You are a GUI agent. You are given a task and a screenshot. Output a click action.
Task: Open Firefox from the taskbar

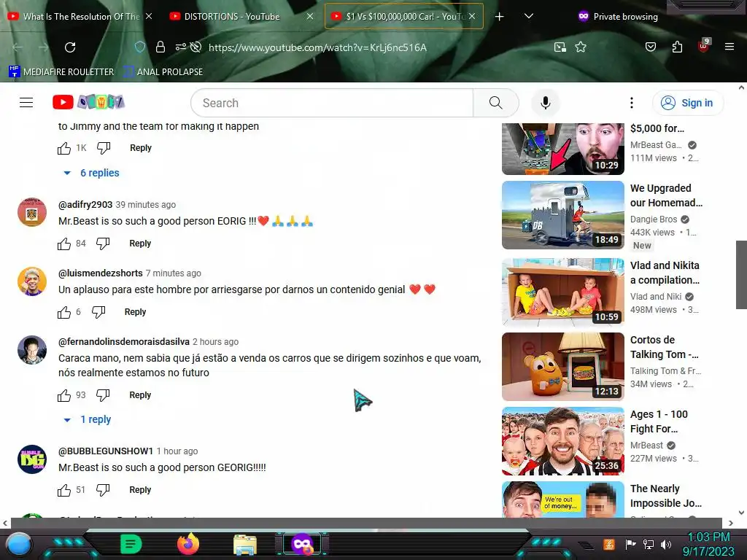(x=188, y=544)
